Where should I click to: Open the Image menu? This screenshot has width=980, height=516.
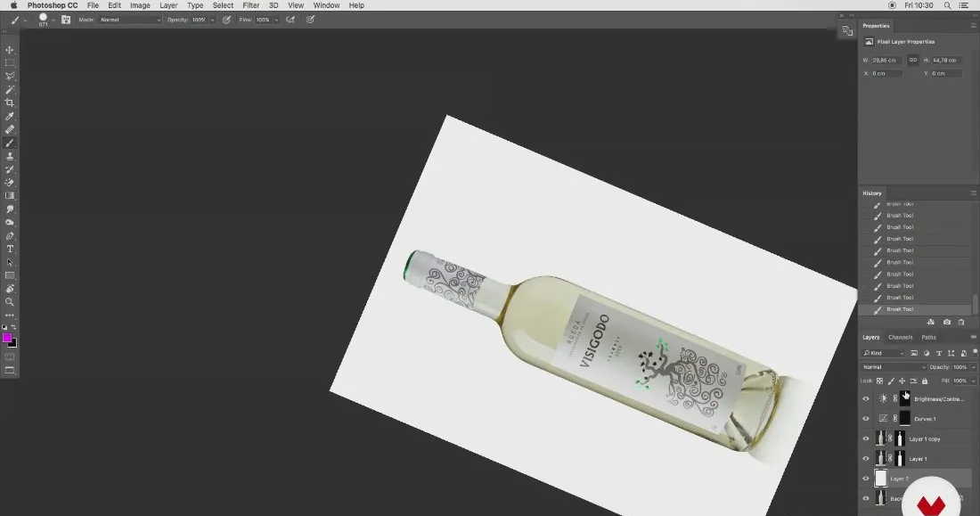(140, 5)
